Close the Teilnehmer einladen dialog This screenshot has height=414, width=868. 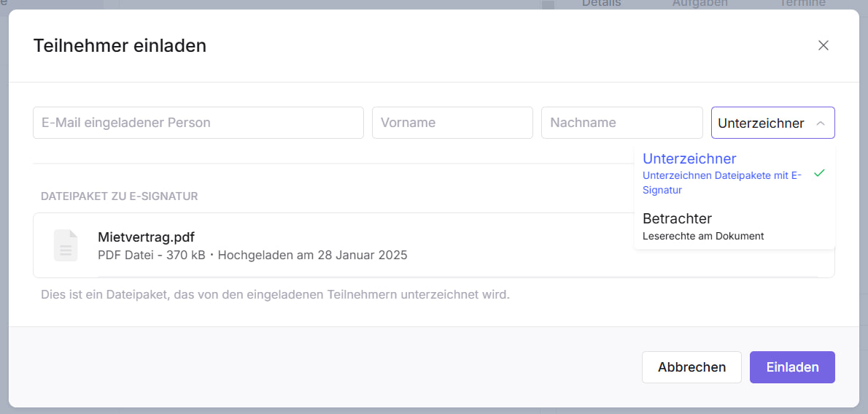(x=824, y=45)
